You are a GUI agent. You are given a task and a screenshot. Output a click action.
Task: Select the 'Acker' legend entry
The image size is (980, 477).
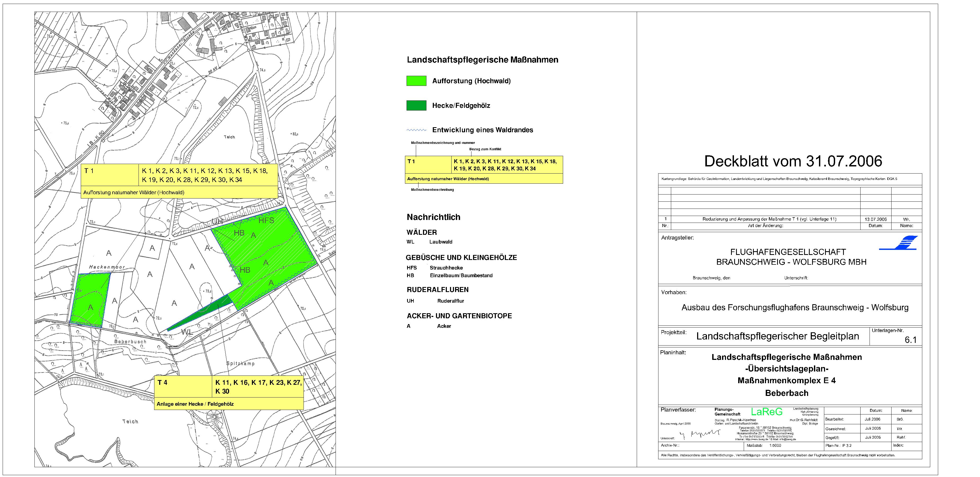(444, 326)
